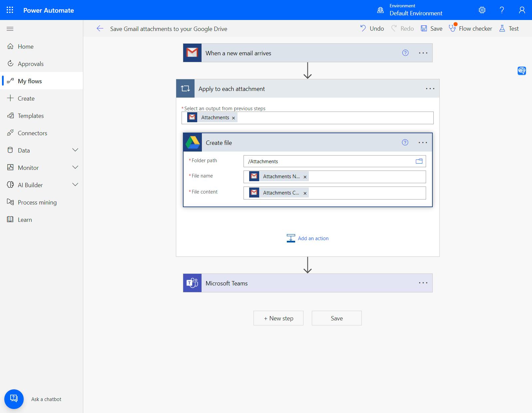Click the help question mark in header
Image resolution: width=532 pixels, height=413 pixels.
[x=502, y=10]
